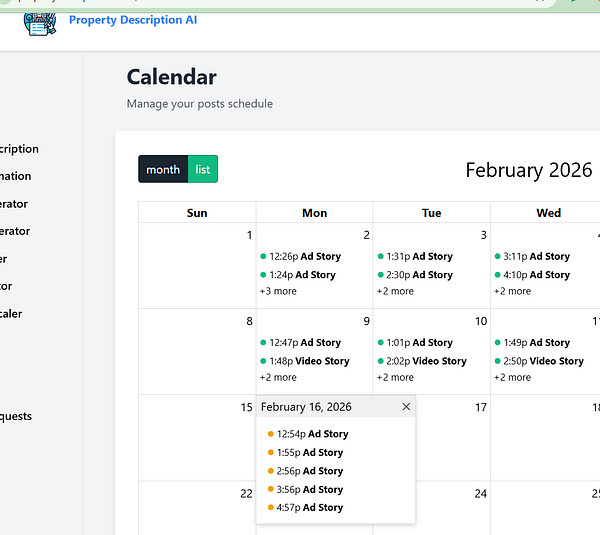The height and width of the screenshot is (535, 600).
Task: Click the Sun column header
Action: click(x=197, y=213)
